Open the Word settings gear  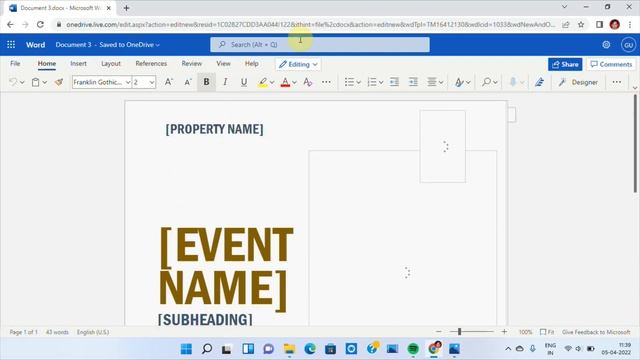pos(606,44)
